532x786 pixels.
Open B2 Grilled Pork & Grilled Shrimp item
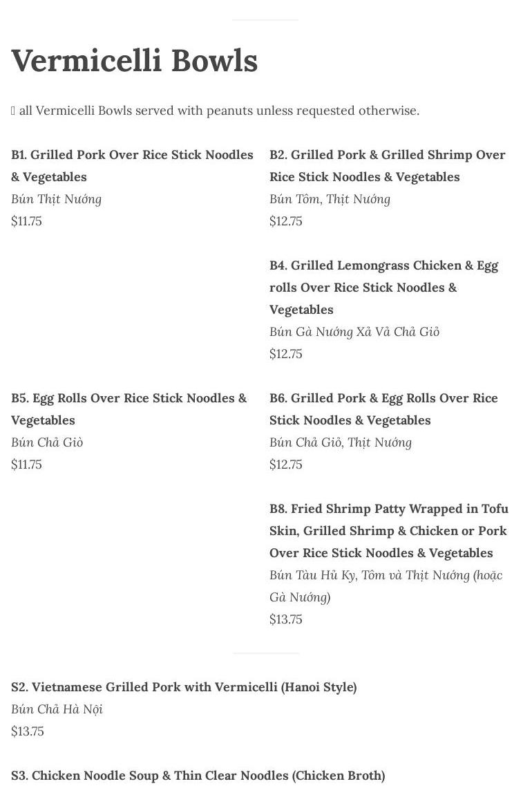(387, 166)
